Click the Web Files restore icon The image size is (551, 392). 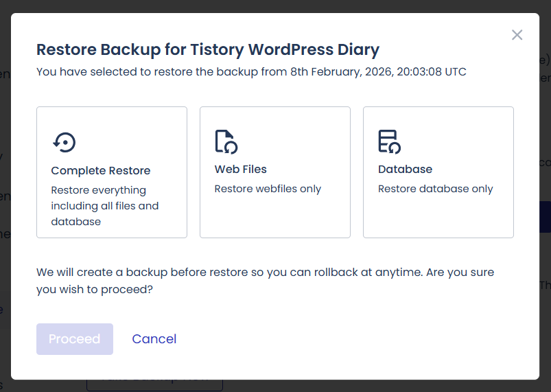pyautogui.click(x=226, y=141)
